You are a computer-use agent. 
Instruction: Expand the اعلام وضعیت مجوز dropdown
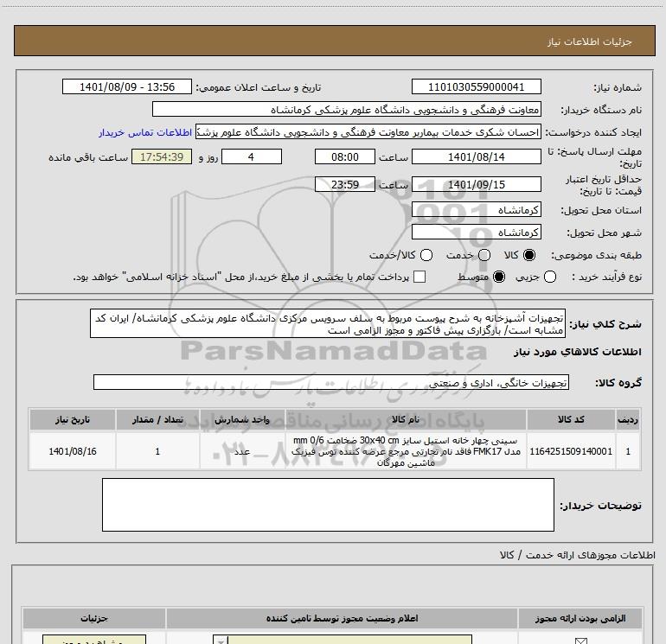221,641
